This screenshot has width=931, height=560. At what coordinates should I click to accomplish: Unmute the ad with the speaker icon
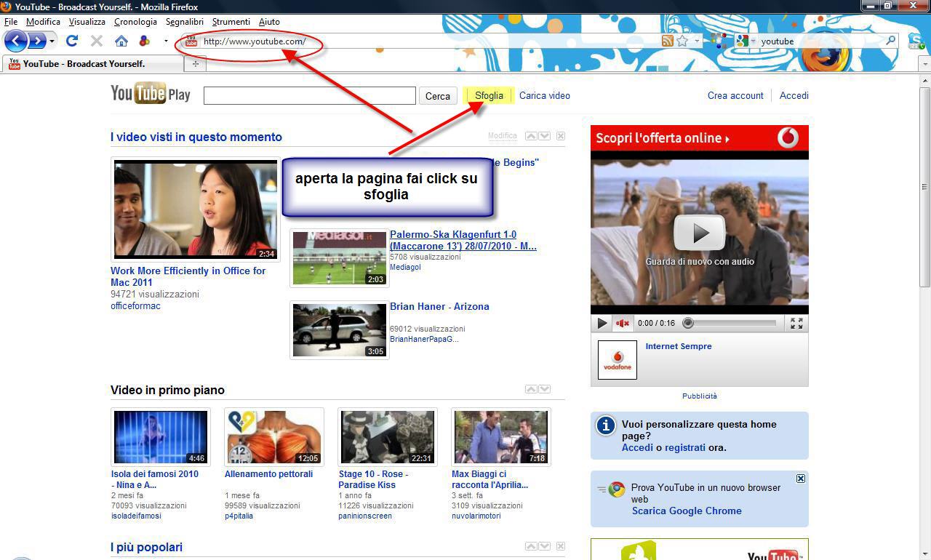[623, 323]
